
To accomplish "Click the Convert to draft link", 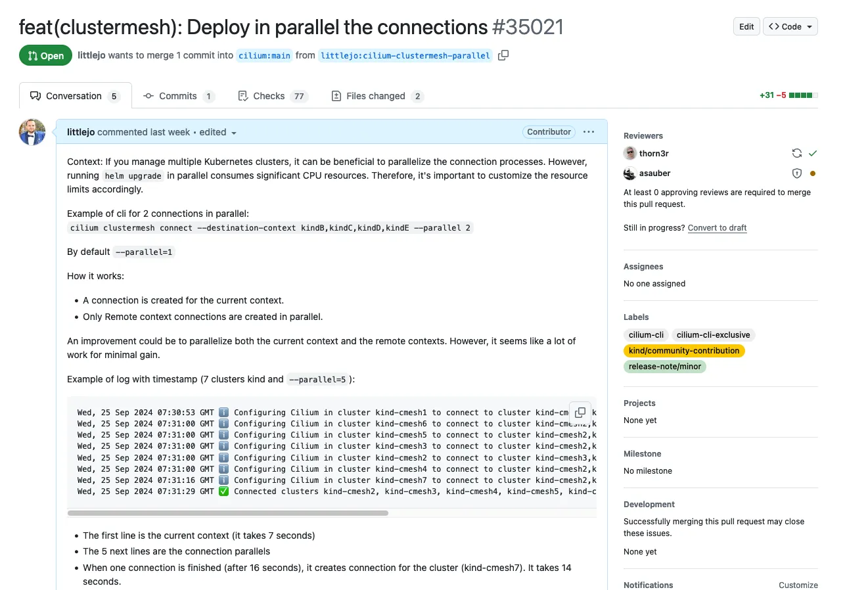I will pyautogui.click(x=717, y=228).
